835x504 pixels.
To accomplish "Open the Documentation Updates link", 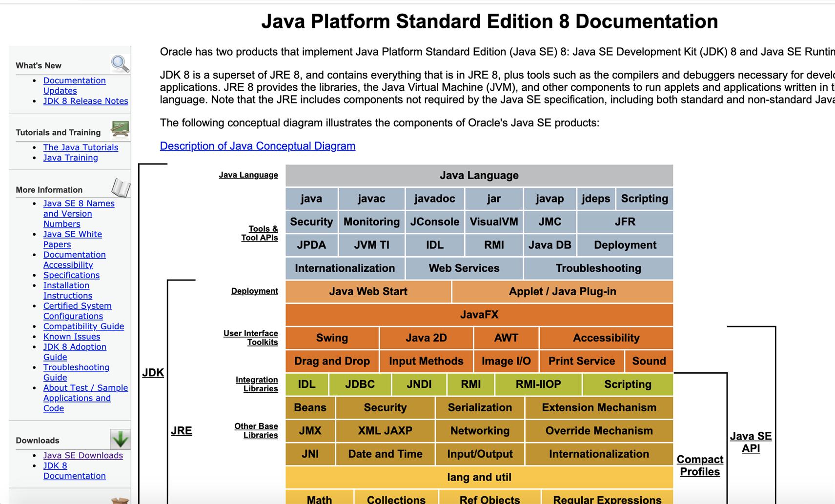I will pos(74,85).
